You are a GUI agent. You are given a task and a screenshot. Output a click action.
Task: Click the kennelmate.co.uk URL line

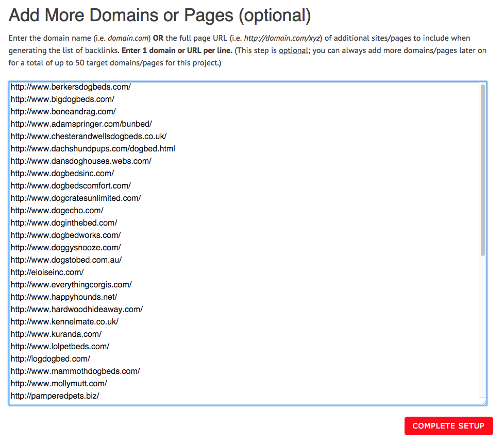pyautogui.click(x=64, y=322)
